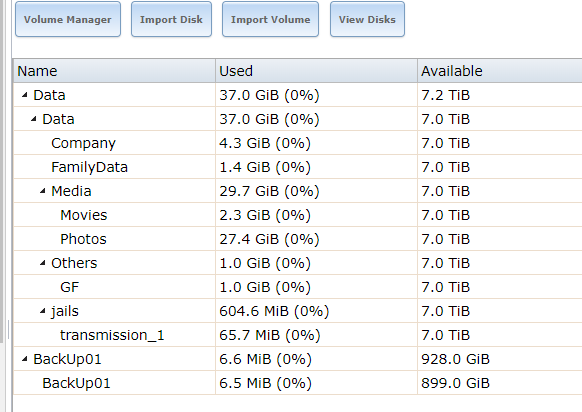Collapse the nested Data dataset arrow

point(34,119)
